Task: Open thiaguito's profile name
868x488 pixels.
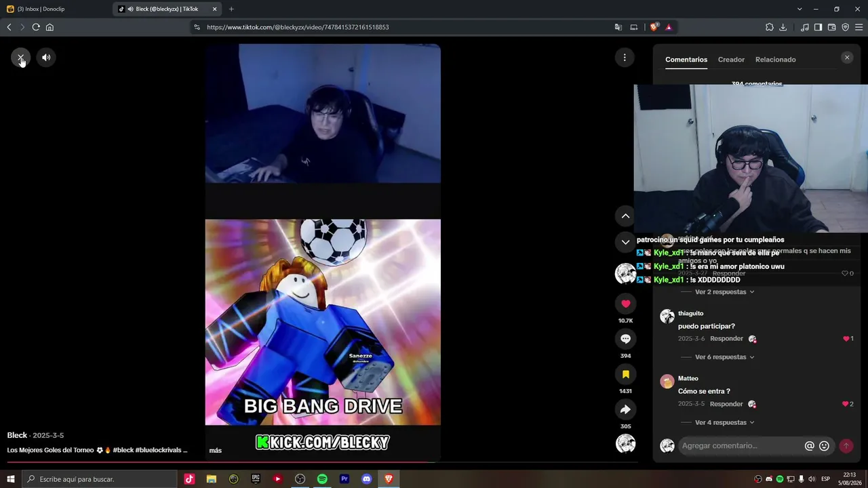Action: coord(690,314)
